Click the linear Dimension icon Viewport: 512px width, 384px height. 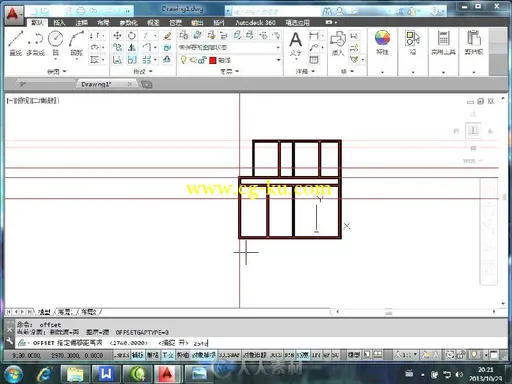click(x=314, y=35)
